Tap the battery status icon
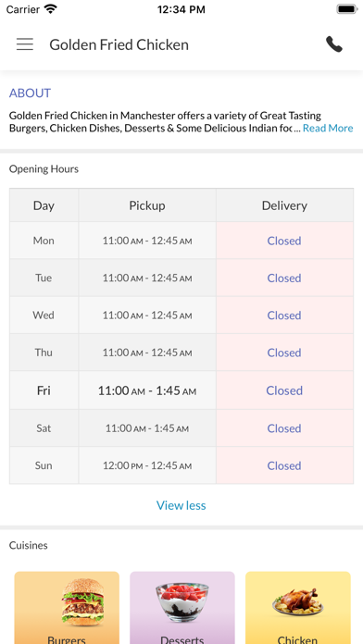 [347, 9]
